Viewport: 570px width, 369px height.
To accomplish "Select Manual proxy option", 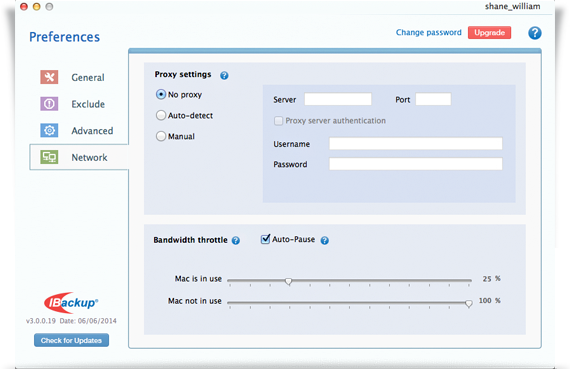I will [161, 136].
